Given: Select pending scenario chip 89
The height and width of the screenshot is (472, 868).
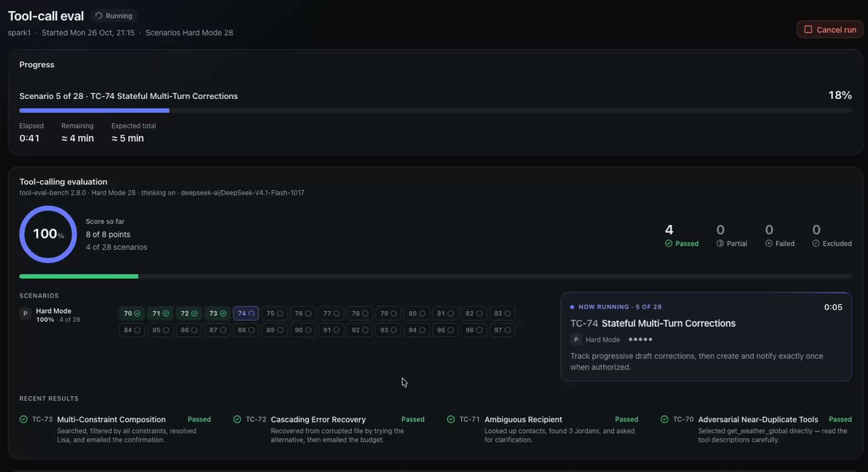Looking at the screenshot, I should (274, 330).
